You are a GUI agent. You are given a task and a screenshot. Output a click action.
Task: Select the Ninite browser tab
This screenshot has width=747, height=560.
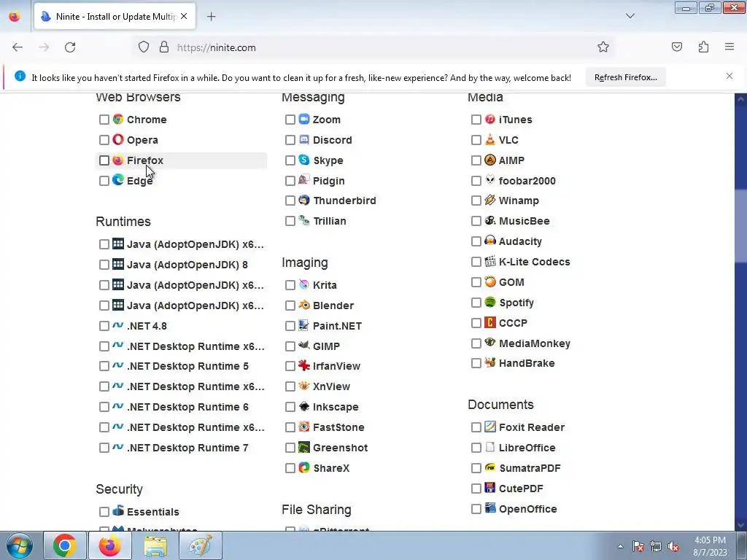(115, 16)
